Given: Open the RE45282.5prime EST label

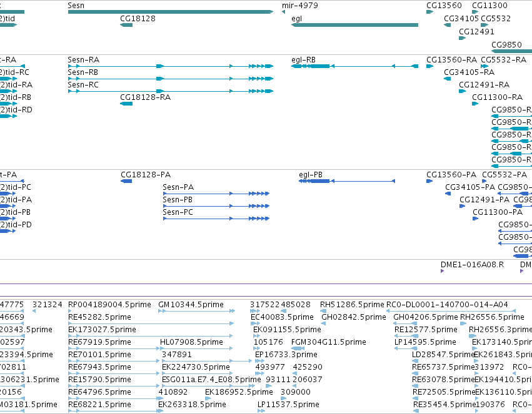Looking at the screenshot, I should (x=100, y=317).
